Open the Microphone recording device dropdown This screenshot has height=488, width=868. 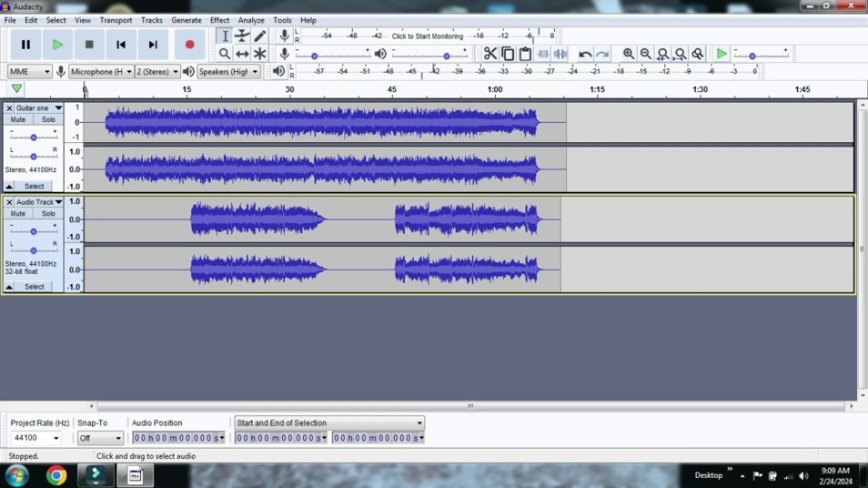click(x=100, y=71)
